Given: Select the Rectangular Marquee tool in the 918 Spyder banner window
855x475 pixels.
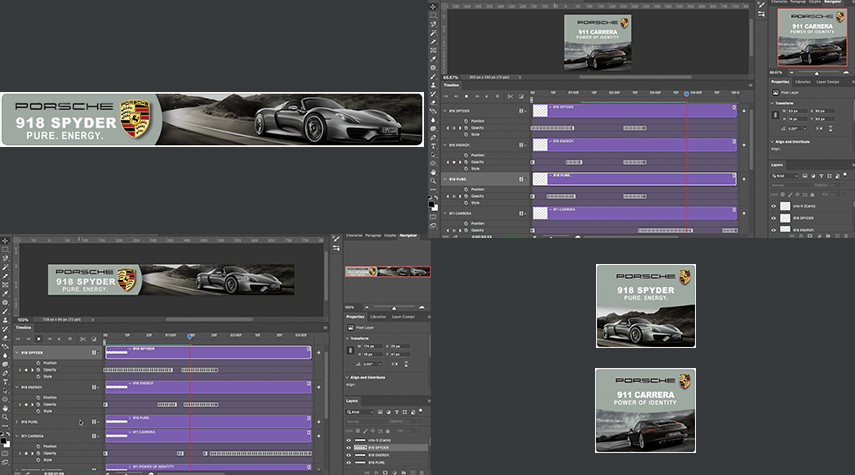Looking at the screenshot, I should click(5, 250).
